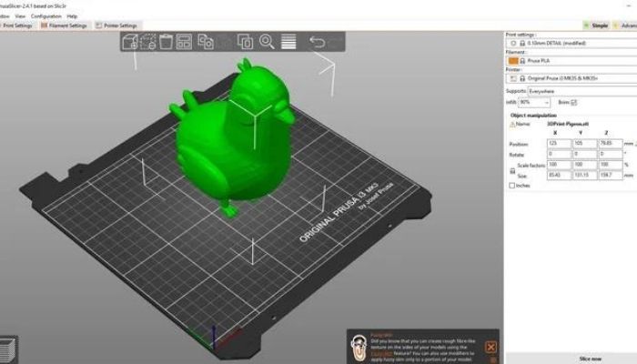Click the orange filament color swatch

tap(513, 61)
